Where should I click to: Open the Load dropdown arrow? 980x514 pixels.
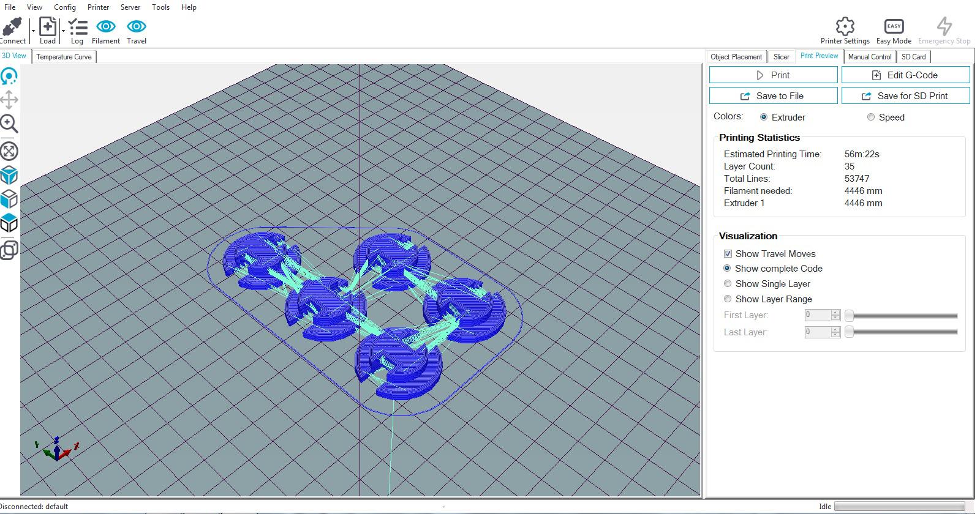pyautogui.click(x=63, y=31)
